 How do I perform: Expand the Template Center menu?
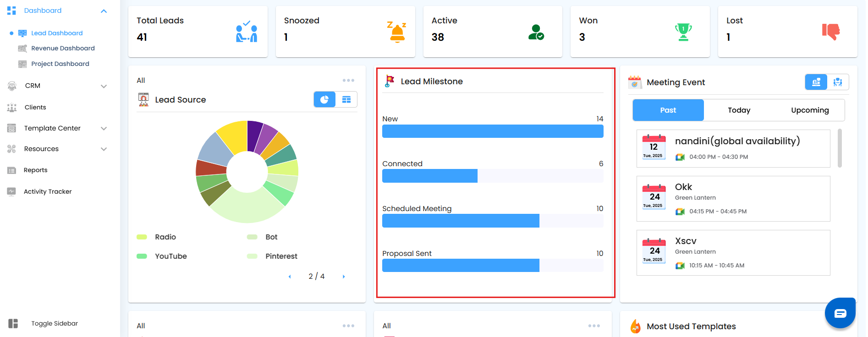[x=104, y=129]
